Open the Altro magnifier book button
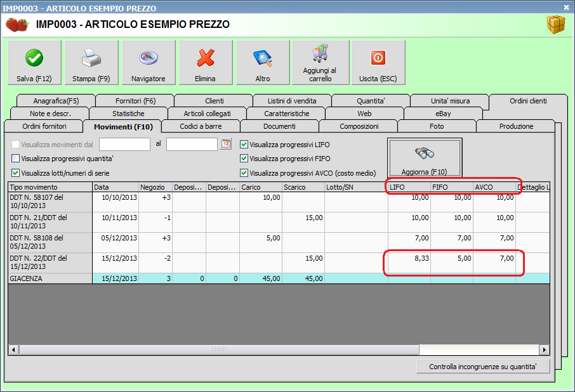This screenshot has width=575, height=392. click(263, 63)
